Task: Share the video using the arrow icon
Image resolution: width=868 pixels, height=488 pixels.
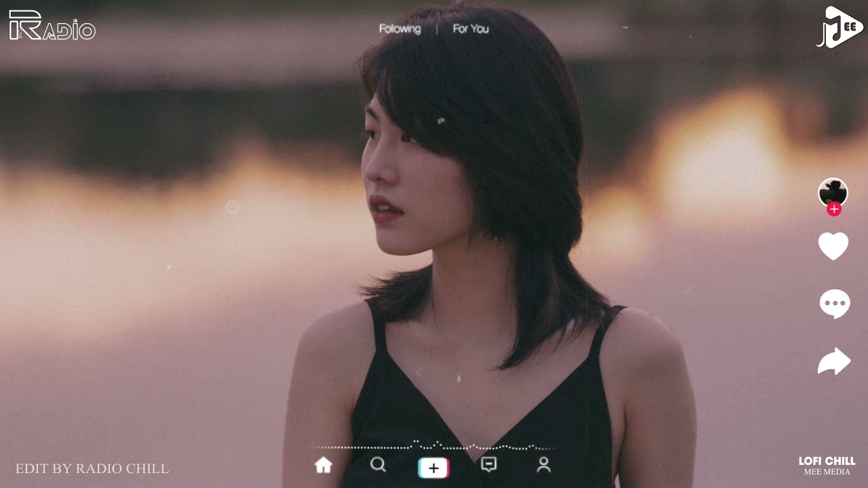Action: coord(833,361)
